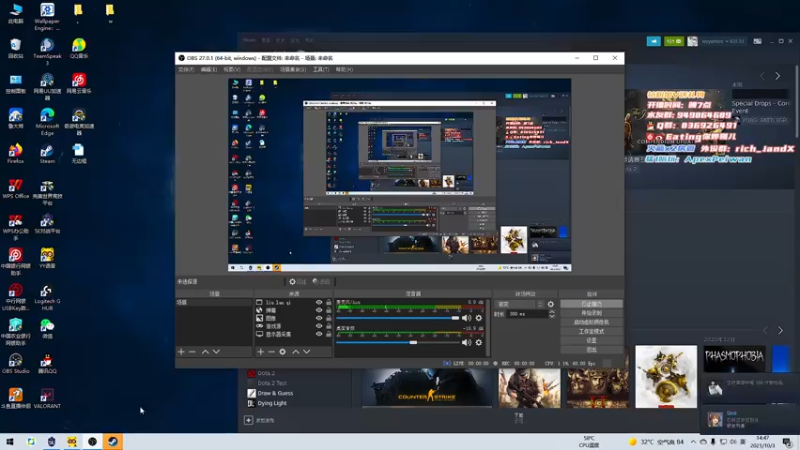Remove the selected source with minus icon
The image size is (800, 450).
click(271, 352)
